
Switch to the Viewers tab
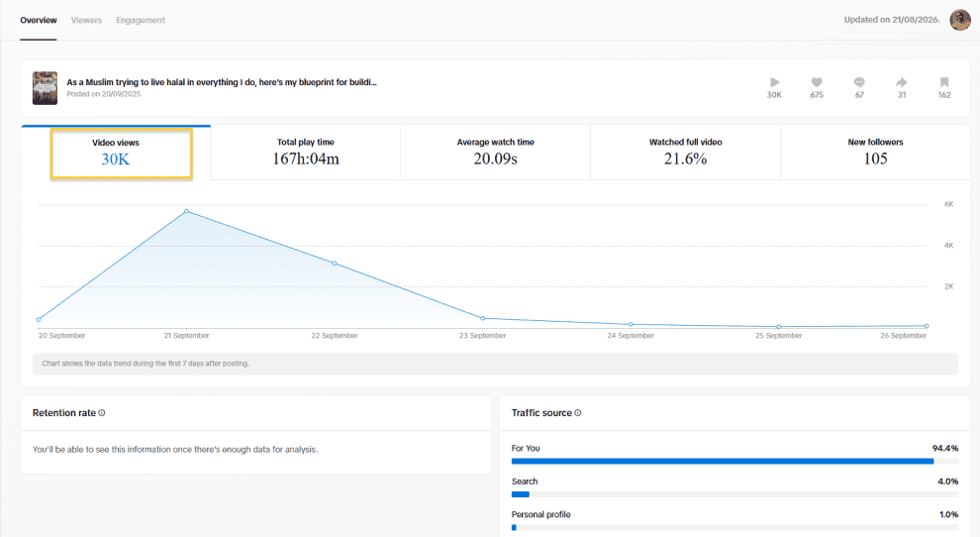86,20
